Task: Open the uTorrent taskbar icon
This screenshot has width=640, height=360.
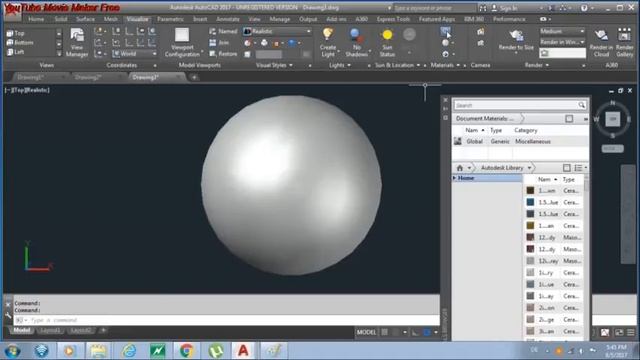Action: click(216, 351)
